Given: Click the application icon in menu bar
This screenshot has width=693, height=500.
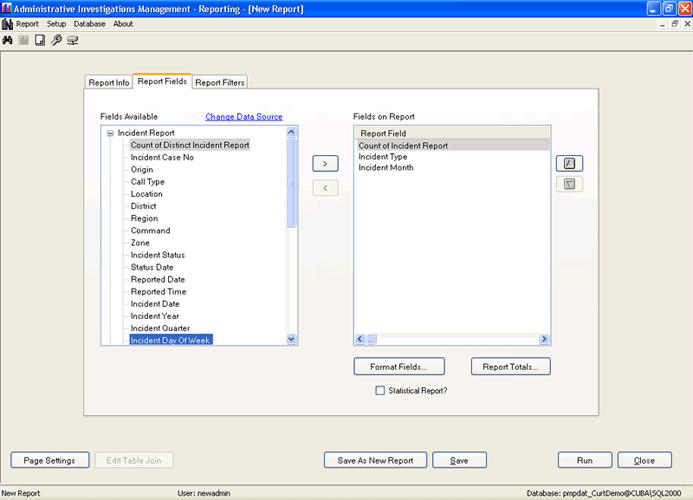Looking at the screenshot, I should click(x=7, y=24).
